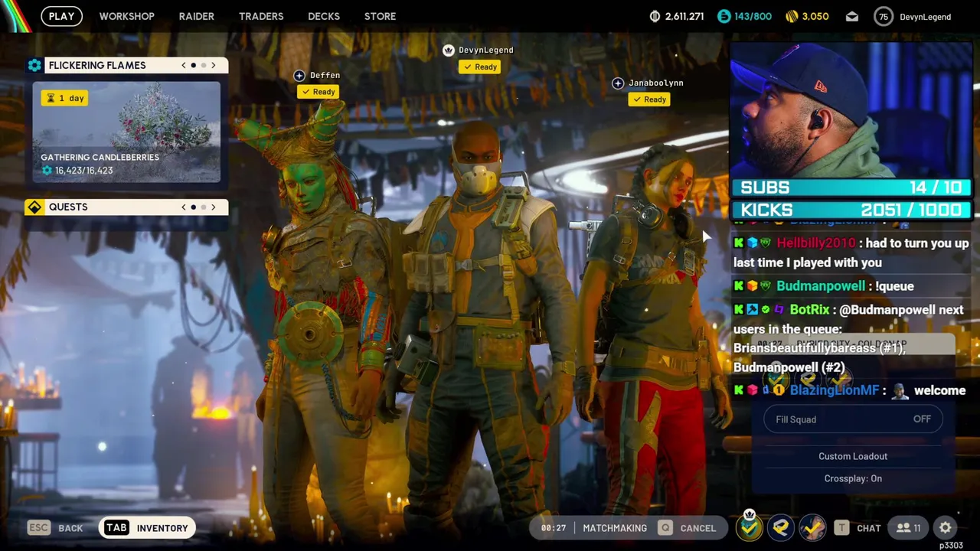Open the Chat panel
The height and width of the screenshot is (551, 980).
pos(858,528)
